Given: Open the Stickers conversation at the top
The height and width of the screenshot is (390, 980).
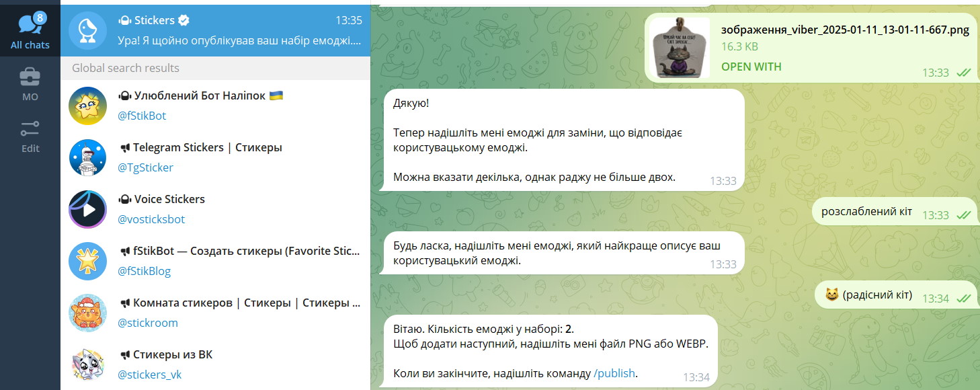Looking at the screenshot, I should click(215, 30).
